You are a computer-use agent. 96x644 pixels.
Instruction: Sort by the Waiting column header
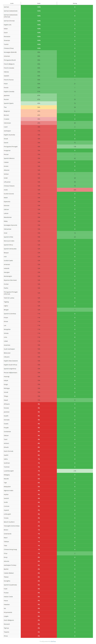75,3
